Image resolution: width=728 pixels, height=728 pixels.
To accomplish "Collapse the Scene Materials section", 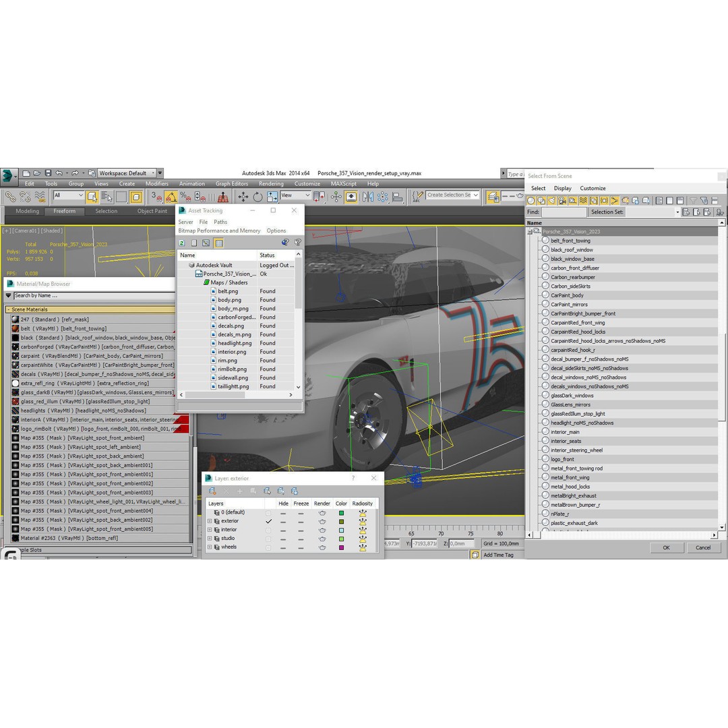I will coord(8,309).
